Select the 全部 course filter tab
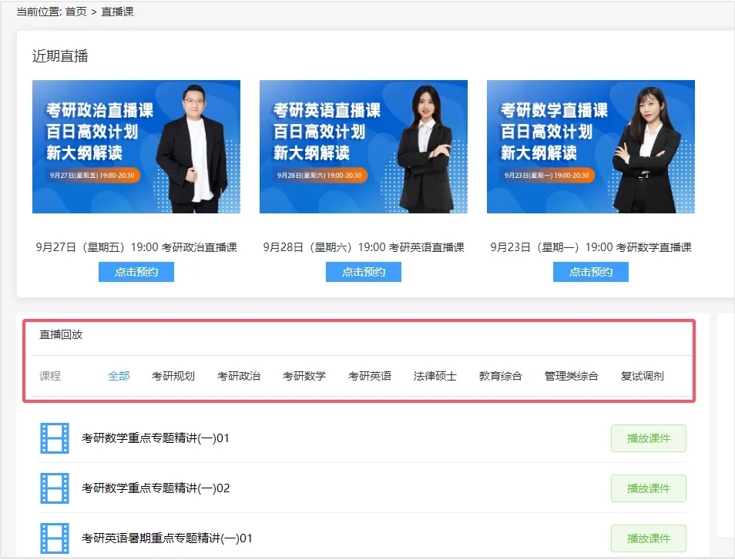The image size is (735, 560). [x=119, y=376]
